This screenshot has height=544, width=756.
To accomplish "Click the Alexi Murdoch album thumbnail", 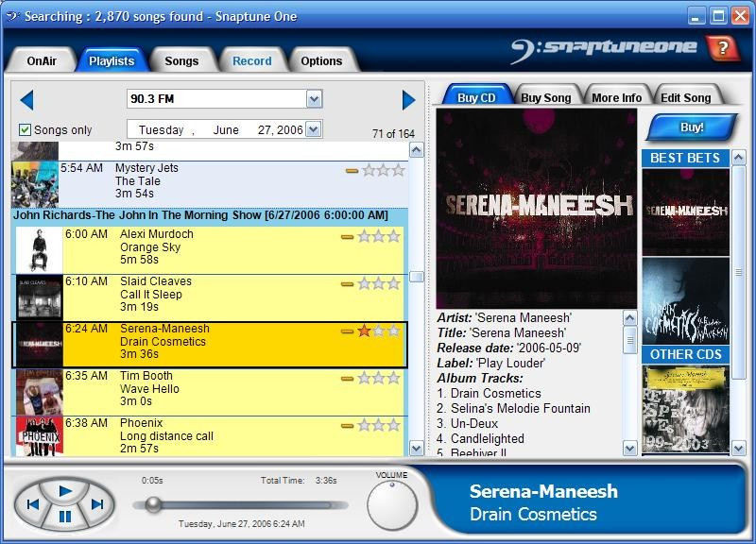I will 39,250.
